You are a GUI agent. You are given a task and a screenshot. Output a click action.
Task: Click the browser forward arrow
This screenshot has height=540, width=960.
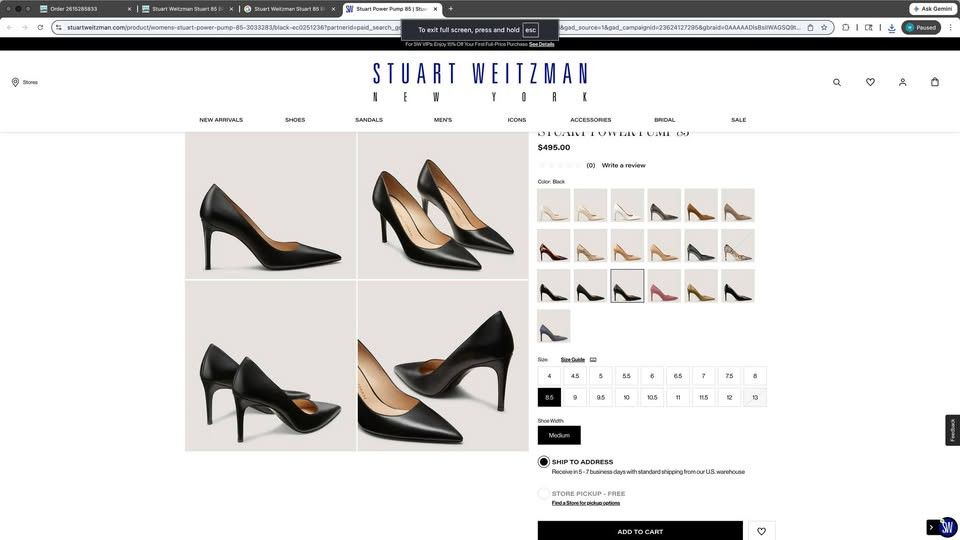24,28
